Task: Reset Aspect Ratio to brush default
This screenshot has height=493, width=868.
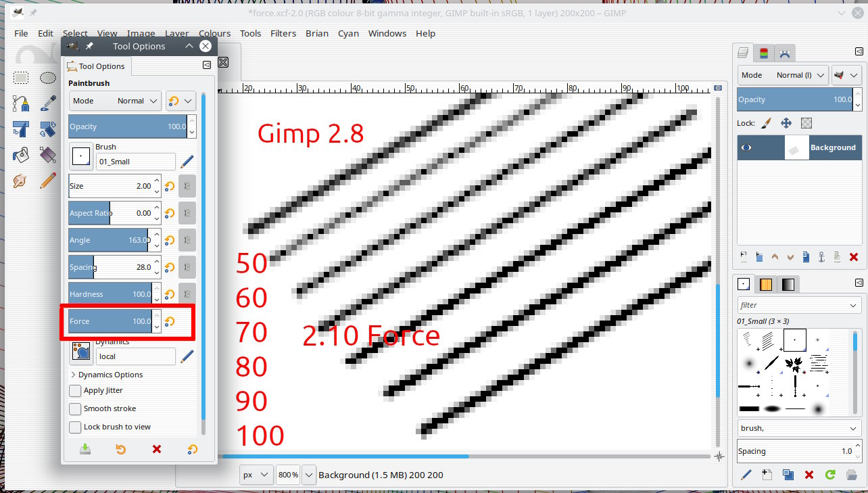Action: [x=170, y=213]
